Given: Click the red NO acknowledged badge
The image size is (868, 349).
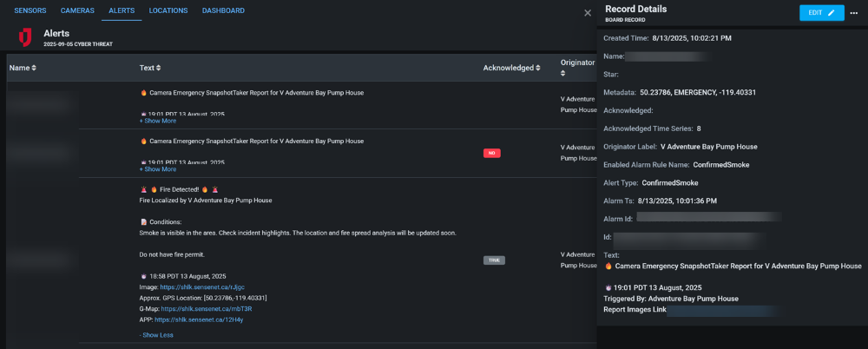Looking at the screenshot, I should point(492,153).
